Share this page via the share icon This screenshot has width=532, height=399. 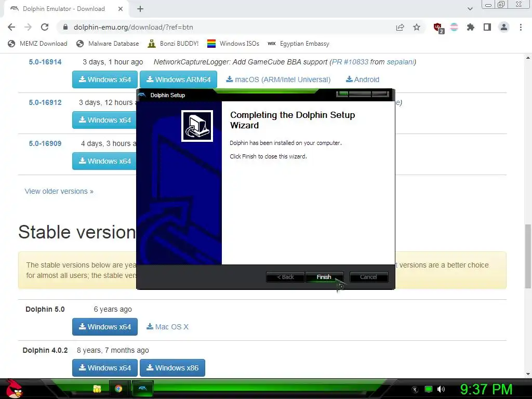coord(400,27)
